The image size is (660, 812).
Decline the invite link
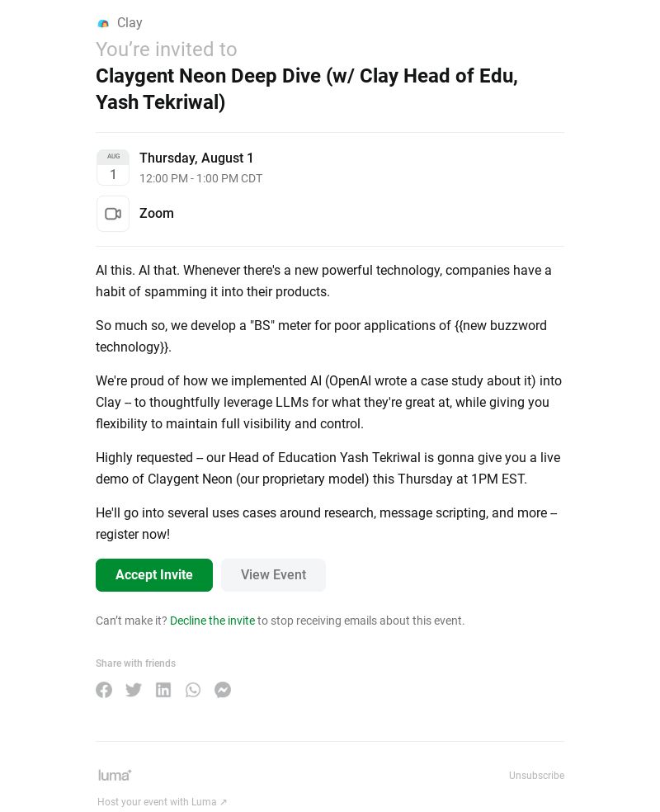(x=212, y=621)
